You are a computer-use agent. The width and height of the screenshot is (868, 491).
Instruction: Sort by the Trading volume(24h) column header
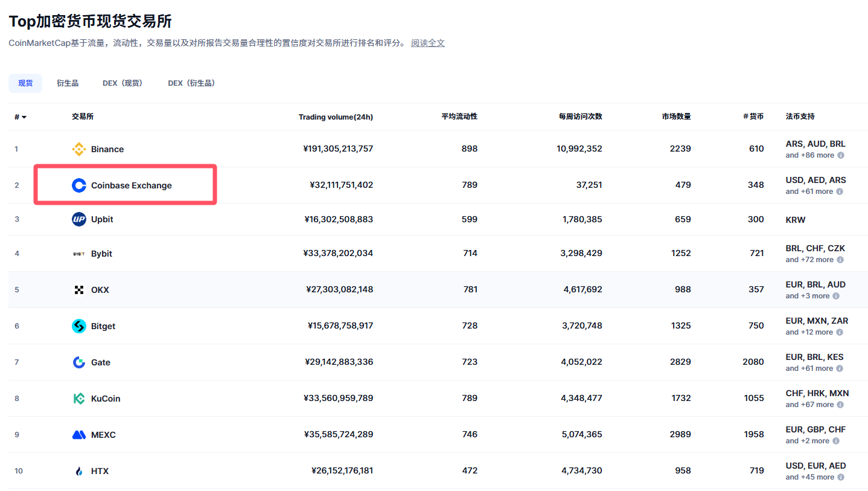(336, 117)
